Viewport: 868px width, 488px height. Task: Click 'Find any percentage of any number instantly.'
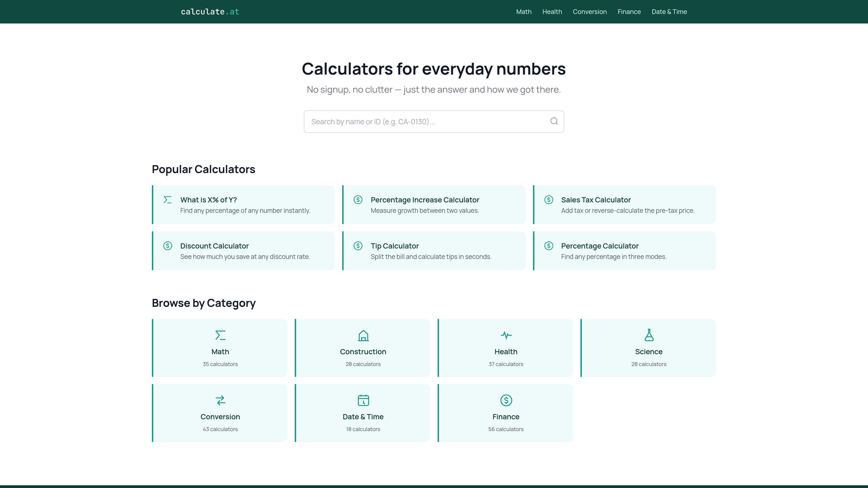245,211
